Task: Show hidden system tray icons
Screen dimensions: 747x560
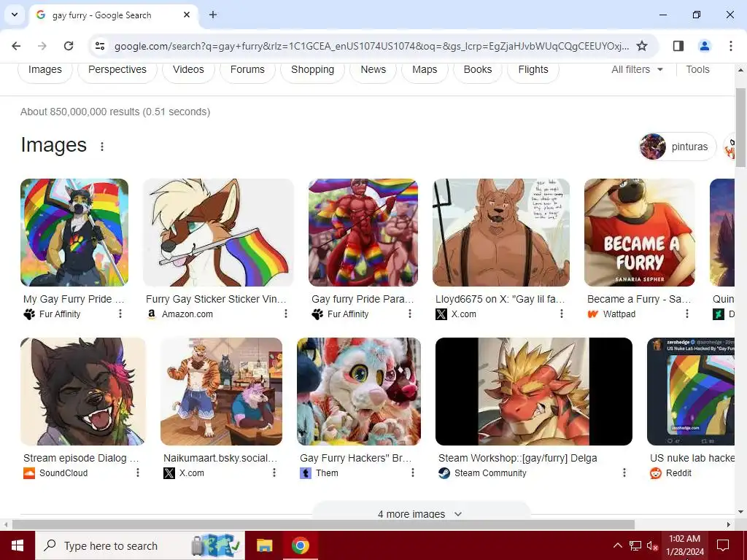Action: (x=617, y=545)
